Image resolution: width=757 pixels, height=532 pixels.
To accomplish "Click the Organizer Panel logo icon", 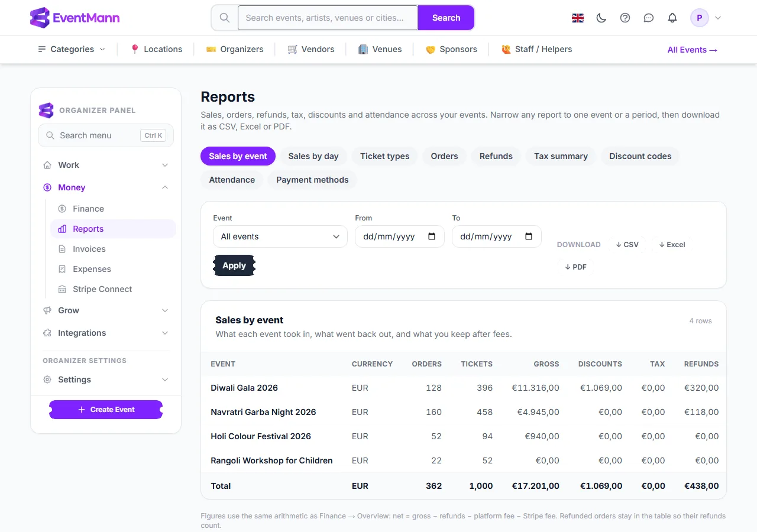I will pos(46,110).
